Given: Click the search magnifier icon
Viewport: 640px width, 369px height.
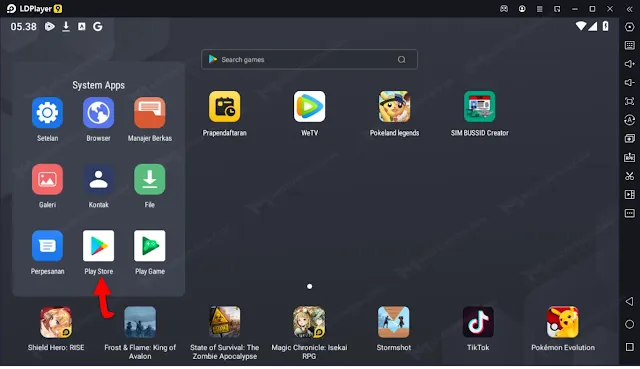Looking at the screenshot, I should 402,60.
